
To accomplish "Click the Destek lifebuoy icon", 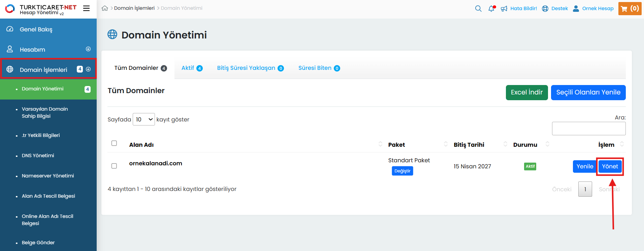I will tap(545, 9).
